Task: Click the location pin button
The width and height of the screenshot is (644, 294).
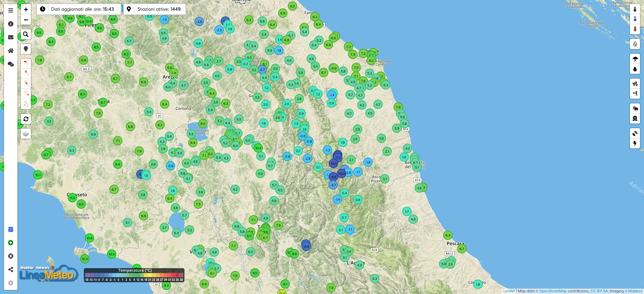Action: pyautogui.click(x=26, y=49)
